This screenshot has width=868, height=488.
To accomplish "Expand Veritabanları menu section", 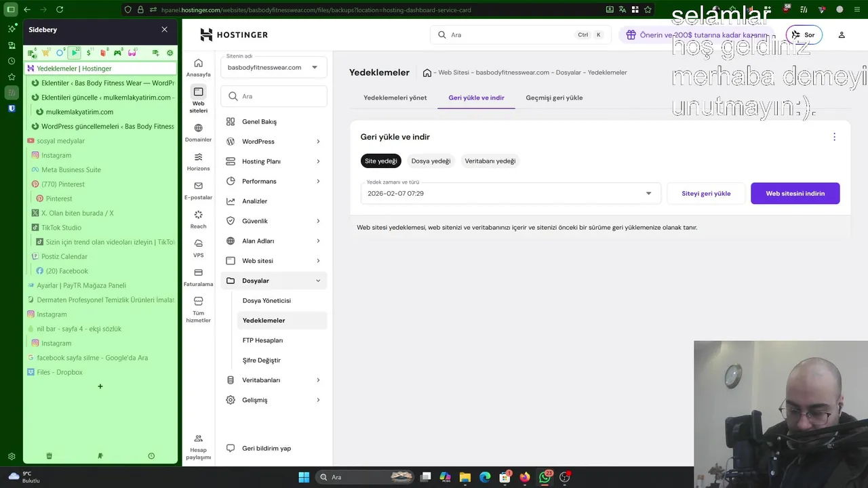I will coord(275,380).
